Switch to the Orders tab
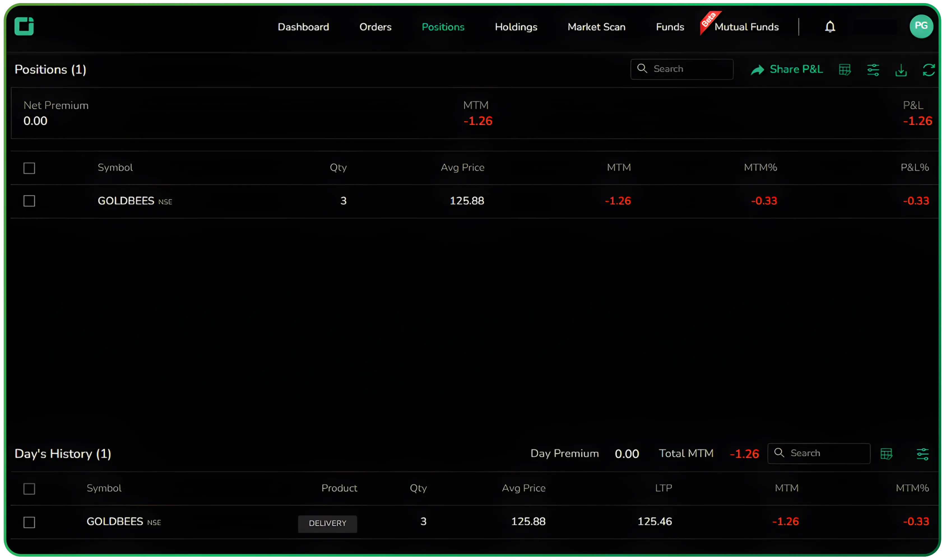 [375, 27]
